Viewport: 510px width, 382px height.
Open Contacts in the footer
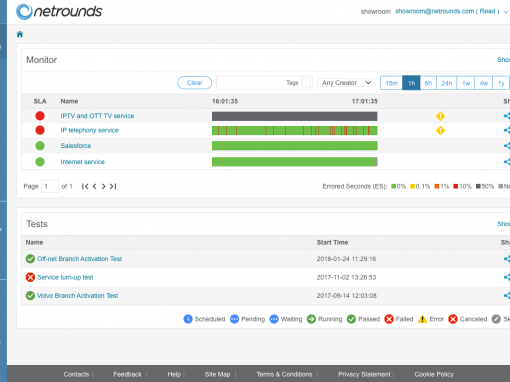click(76, 374)
